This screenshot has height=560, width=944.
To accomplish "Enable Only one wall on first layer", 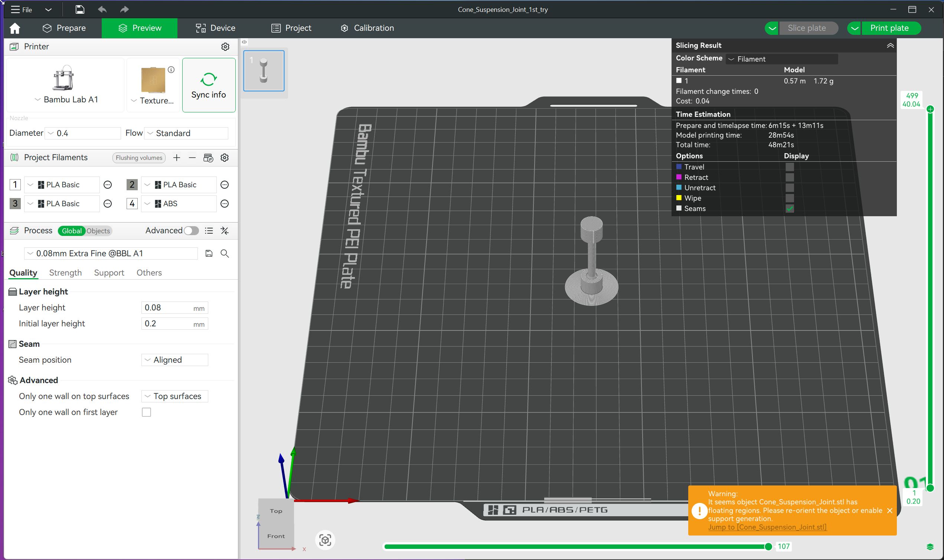I will 147,412.
